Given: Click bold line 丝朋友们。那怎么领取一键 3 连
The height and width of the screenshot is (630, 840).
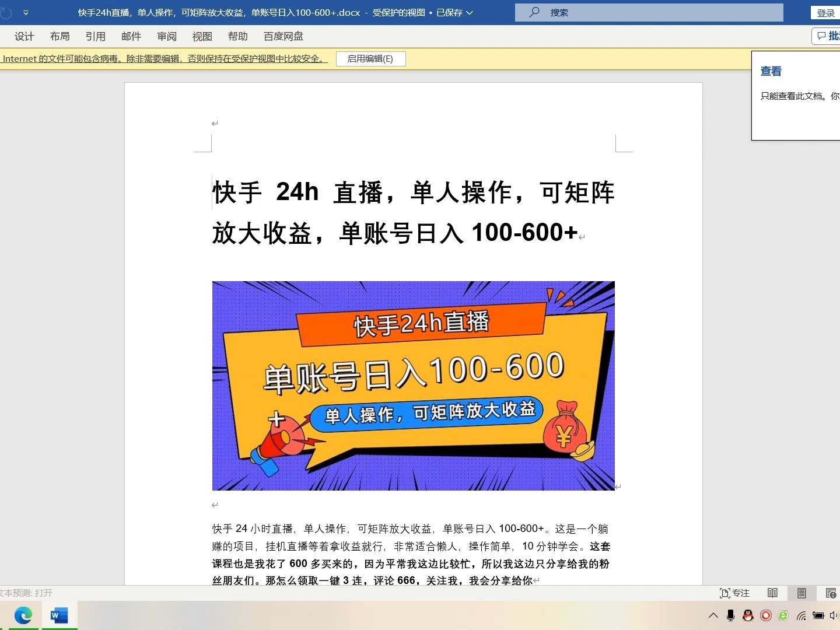Looking at the screenshot, I should pos(372,580).
